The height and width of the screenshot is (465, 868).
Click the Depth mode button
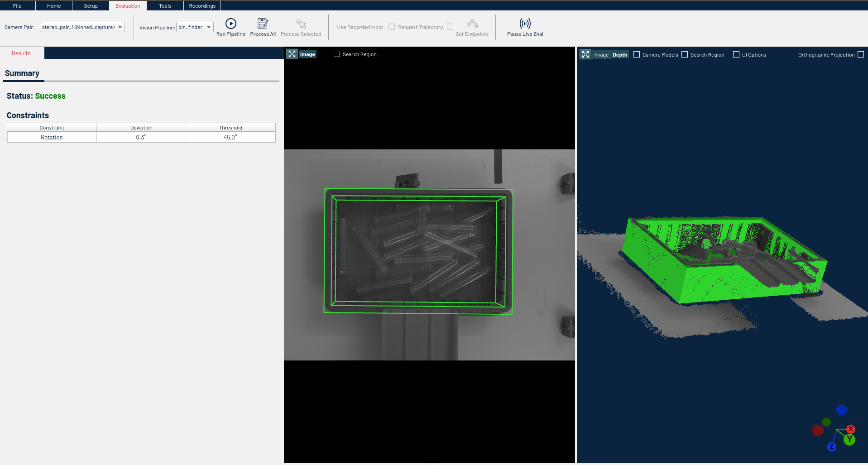coord(619,54)
